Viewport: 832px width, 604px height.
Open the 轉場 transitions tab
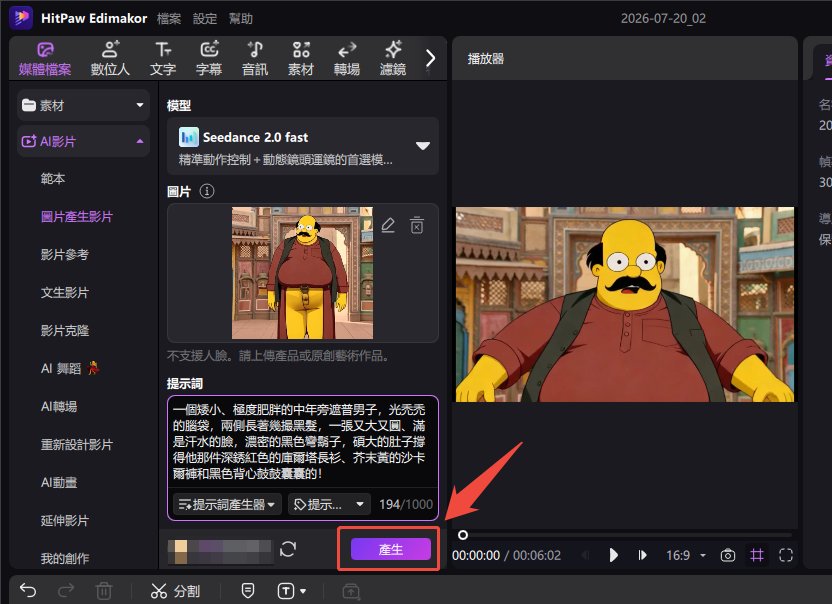pos(346,59)
